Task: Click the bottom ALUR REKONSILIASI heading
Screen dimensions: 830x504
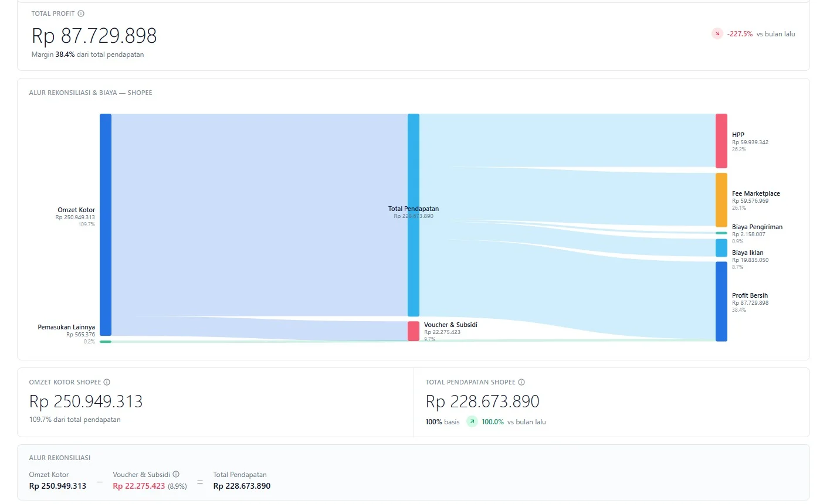Action: click(x=60, y=458)
